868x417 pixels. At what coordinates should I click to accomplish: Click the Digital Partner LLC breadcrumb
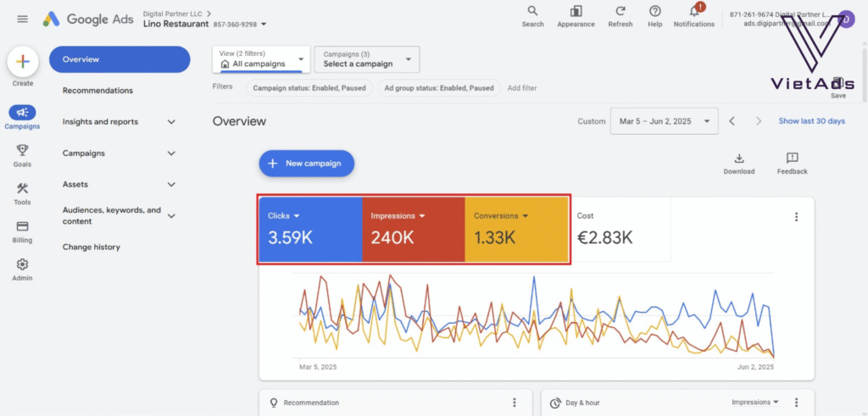pos(173,14)
